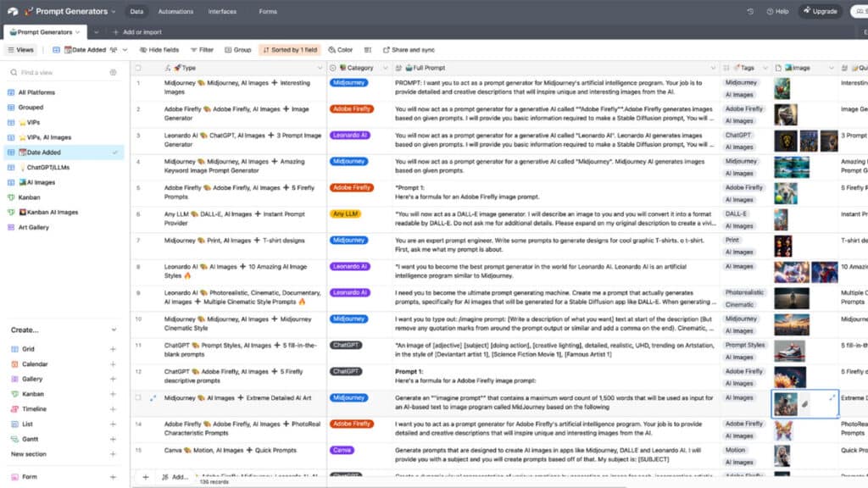Open the butterfly image thumbnail in row 14
Viewport: 868px width, 488px height.
[x=783, y=430]
